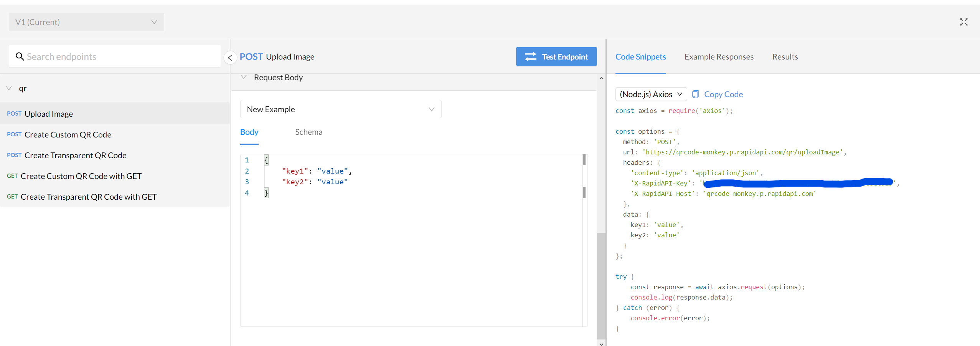The height and width of the screenshot is (346, 980).
Task: Open the V1 (Current) version dropdown
Action: [86, 22]
